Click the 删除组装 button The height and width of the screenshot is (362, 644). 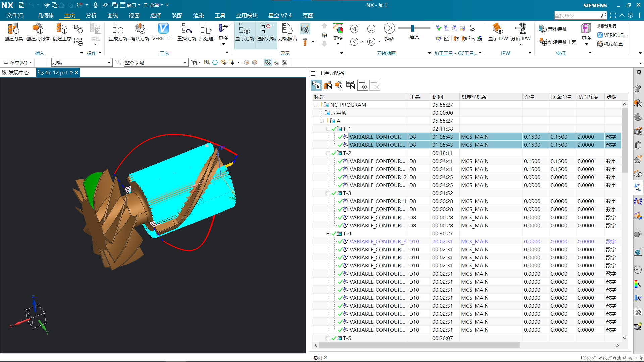pyautogui.click(x=607, y=26)
